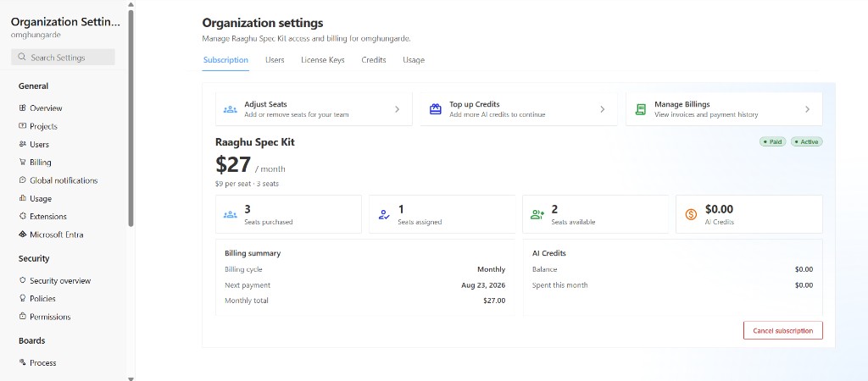Open Manage Billings via its chevron
This screenshot has height=381, width=868.
[x=807, y=109]
